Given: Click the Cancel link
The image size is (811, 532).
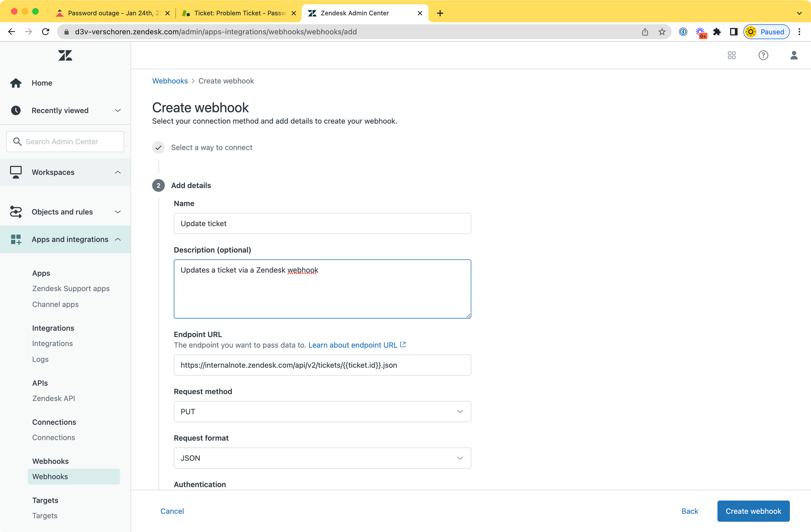Looking at the screenshot, I should click(172, 511).
